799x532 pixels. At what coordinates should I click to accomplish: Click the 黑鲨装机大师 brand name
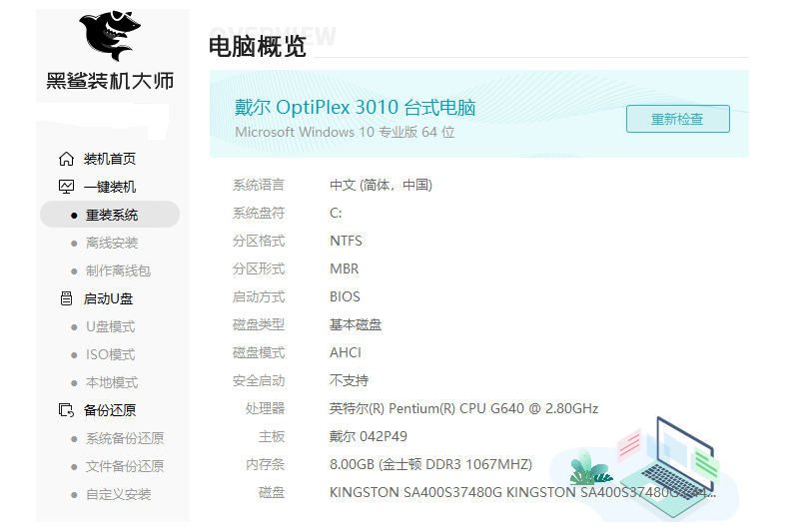(x=110, y=81)
